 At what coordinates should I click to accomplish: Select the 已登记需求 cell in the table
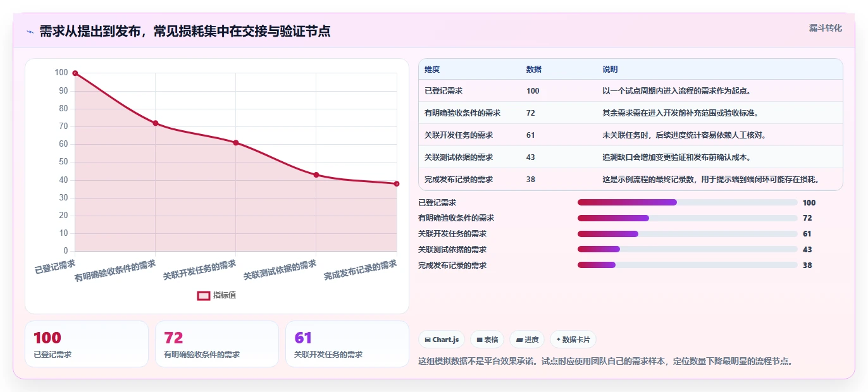click(x=469, y=91)
